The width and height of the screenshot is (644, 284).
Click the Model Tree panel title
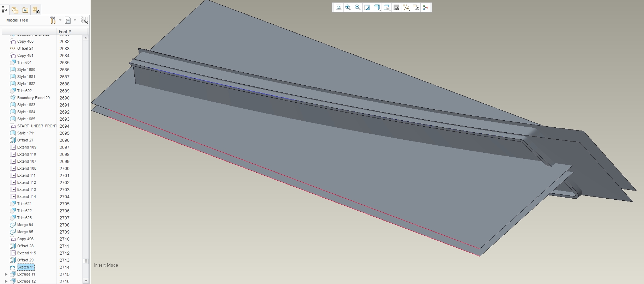point(17,20)
